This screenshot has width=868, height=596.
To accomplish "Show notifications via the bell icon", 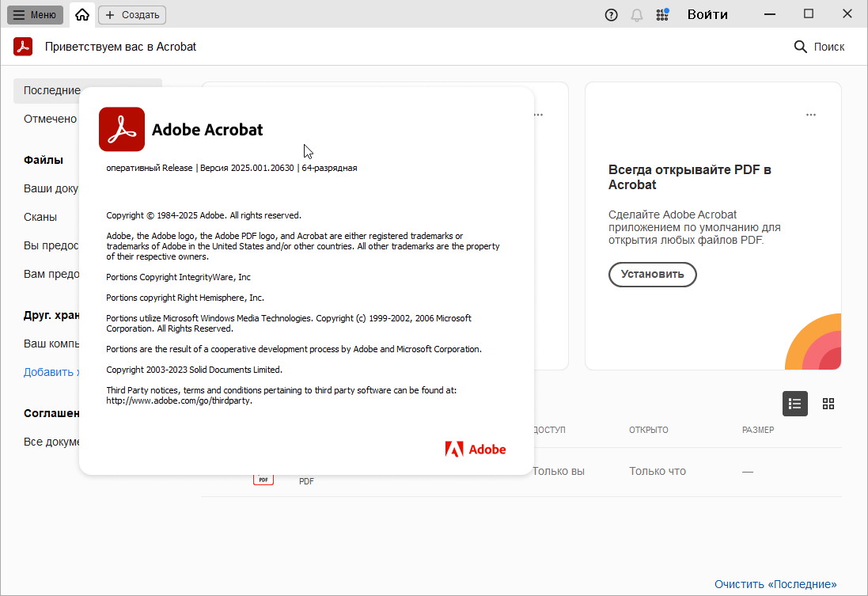I will coord(637,15).
